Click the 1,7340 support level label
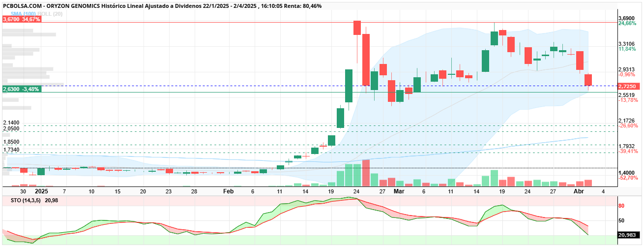 [x=11, y=150]
